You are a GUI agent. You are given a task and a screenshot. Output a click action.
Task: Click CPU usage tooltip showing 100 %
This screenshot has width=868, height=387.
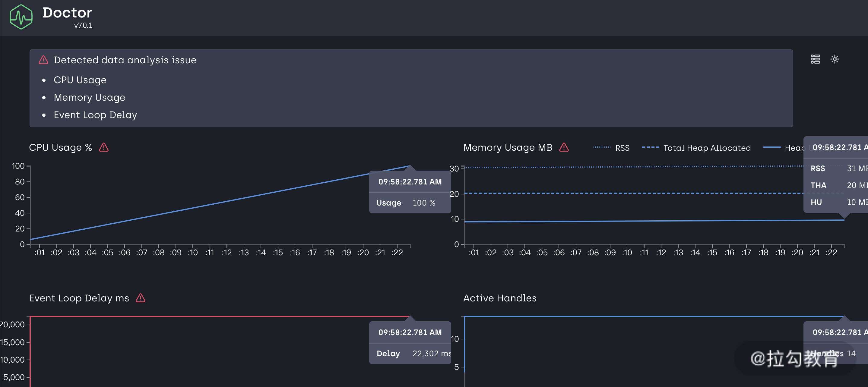pos(410,192)
